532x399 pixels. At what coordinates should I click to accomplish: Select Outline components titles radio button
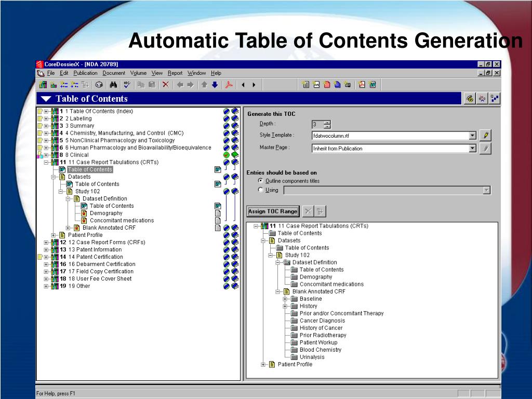(261, 181)
